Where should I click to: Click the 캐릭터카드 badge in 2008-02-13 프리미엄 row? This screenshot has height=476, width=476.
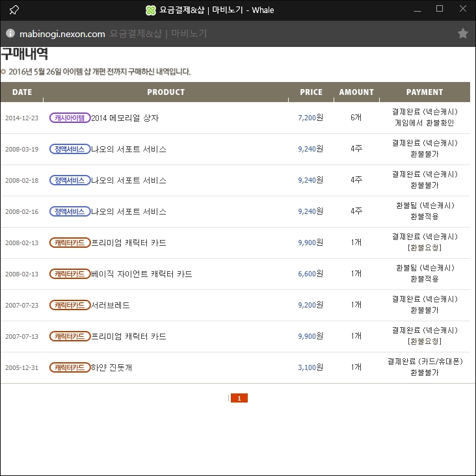pos(70,243)
